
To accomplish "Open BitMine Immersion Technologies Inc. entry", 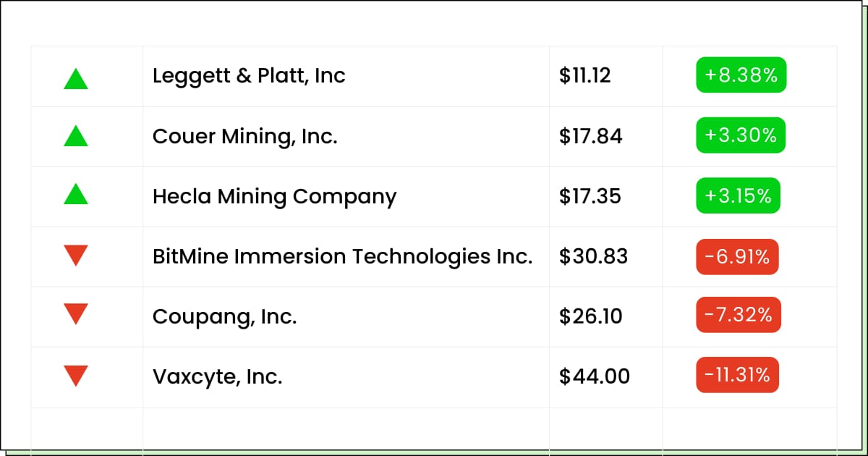I will point(342,256).
